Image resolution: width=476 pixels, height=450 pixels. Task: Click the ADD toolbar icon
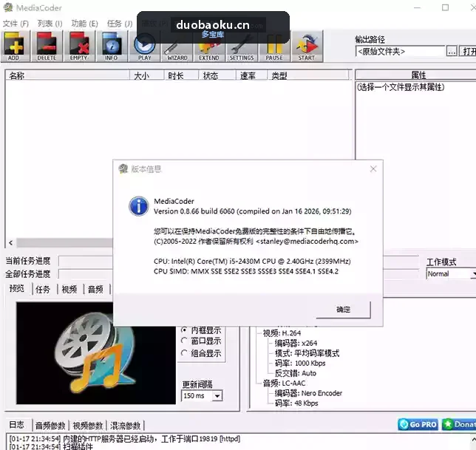coord(15,47)
